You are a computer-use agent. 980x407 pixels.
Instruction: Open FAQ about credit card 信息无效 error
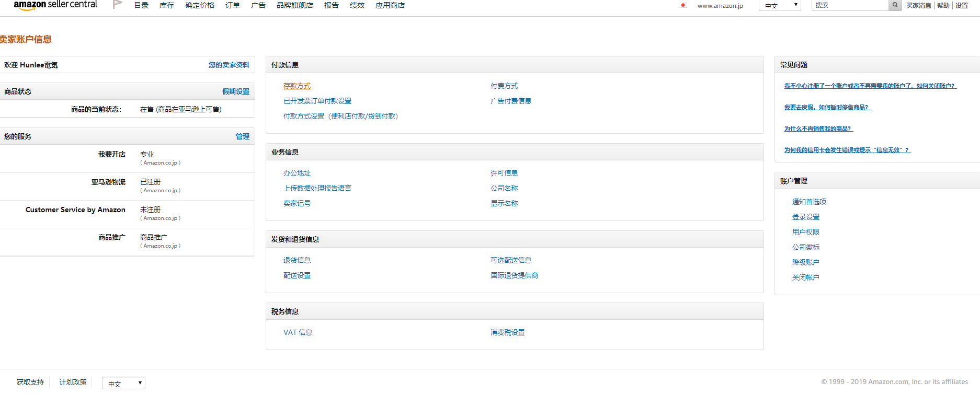847,150
